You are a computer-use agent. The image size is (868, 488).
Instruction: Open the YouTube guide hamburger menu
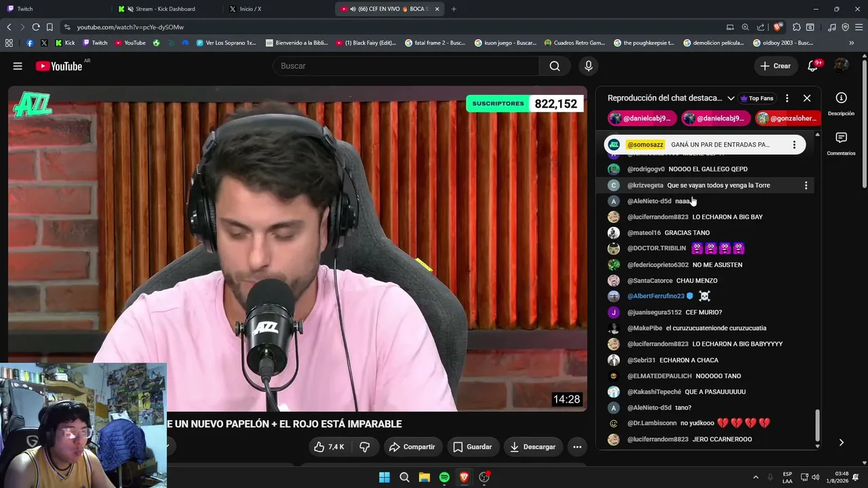18,66
